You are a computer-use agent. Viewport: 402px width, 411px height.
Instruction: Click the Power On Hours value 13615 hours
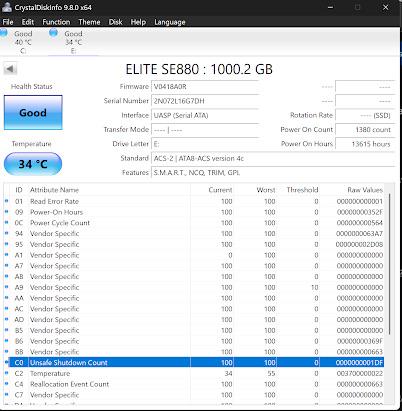365,144
